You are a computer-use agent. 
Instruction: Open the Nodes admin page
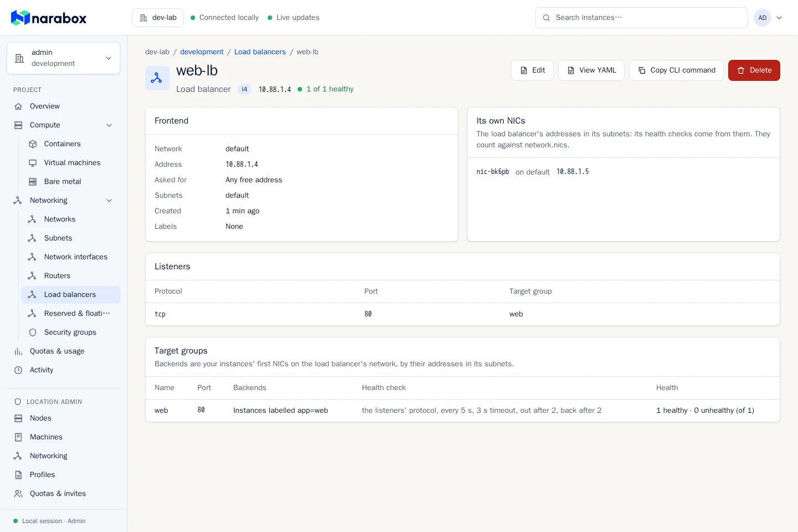click(64, 418)
